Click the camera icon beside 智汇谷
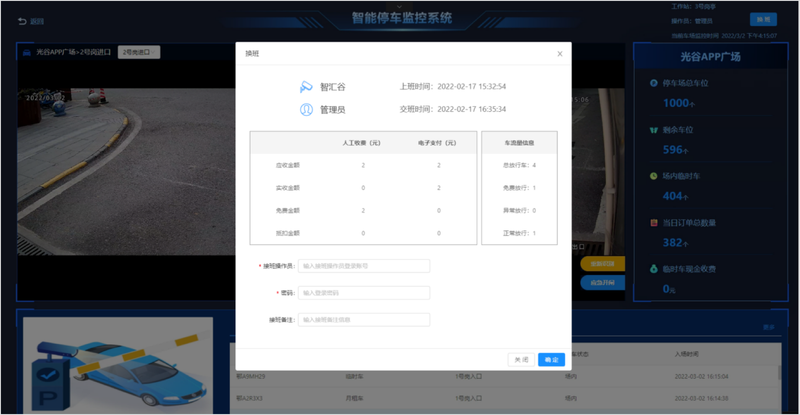 coord(306,87)
